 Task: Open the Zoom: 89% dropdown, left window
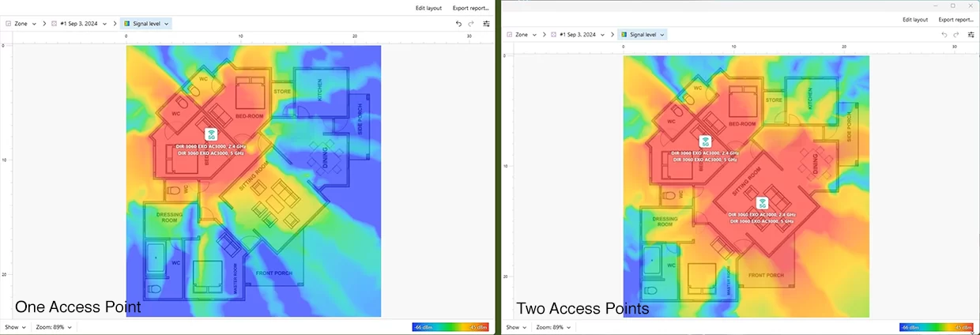pyautogui.click(x=54, y=326)
